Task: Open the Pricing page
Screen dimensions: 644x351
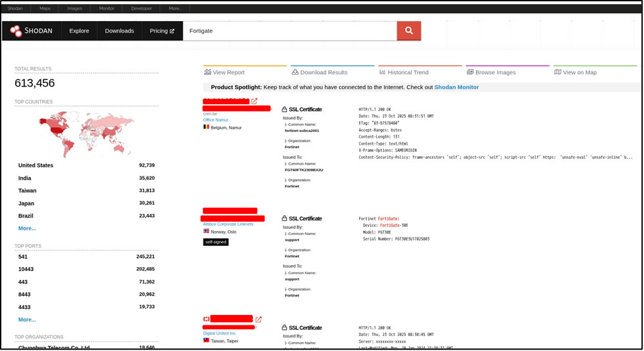Action: (x=162, y=31)
